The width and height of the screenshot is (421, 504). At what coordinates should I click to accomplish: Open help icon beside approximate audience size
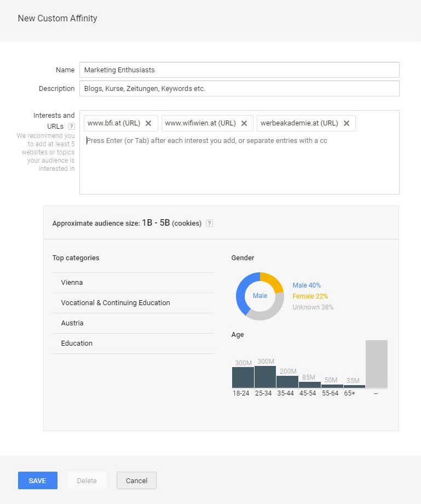209,224
